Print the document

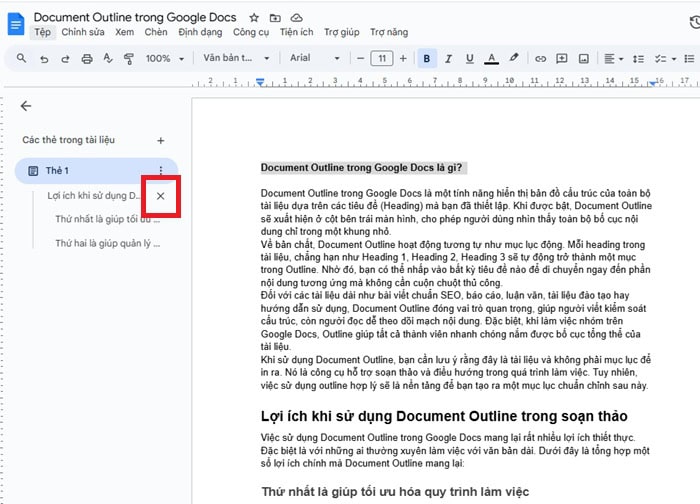87,58
